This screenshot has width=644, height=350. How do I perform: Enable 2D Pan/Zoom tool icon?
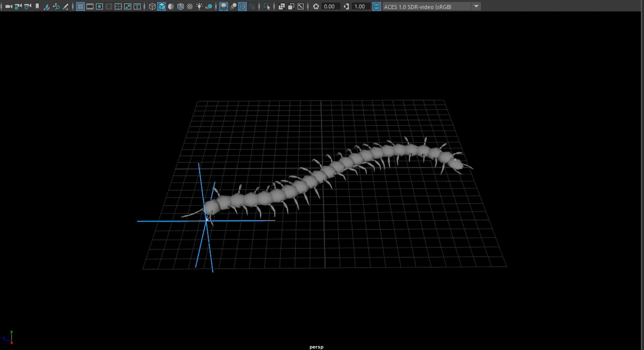[x=56, y=6]
